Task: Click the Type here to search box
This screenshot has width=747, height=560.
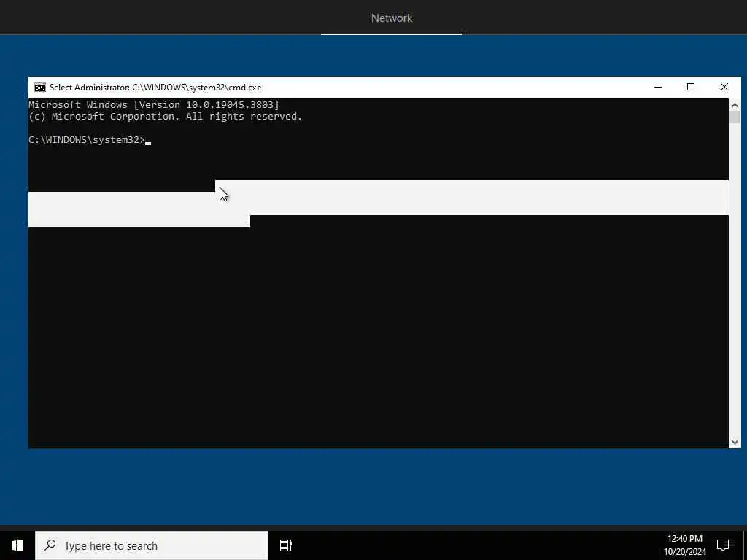Action: [152, 545]
